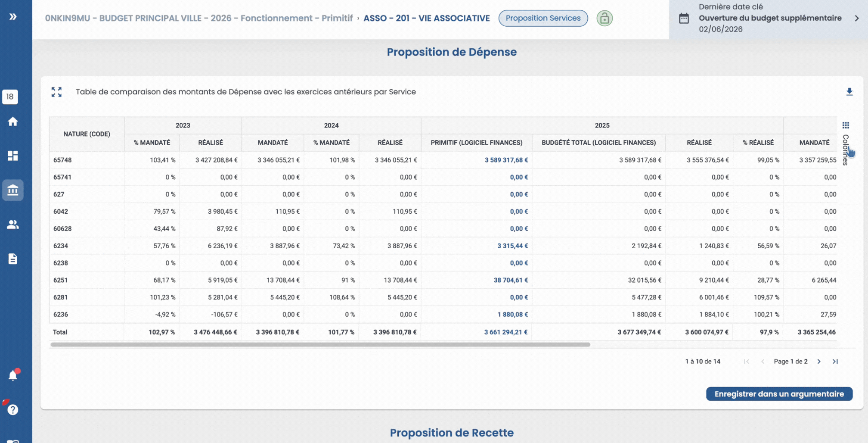
Task: Click the calendar icon beside Dernière date clé
Action: [684, 18]
